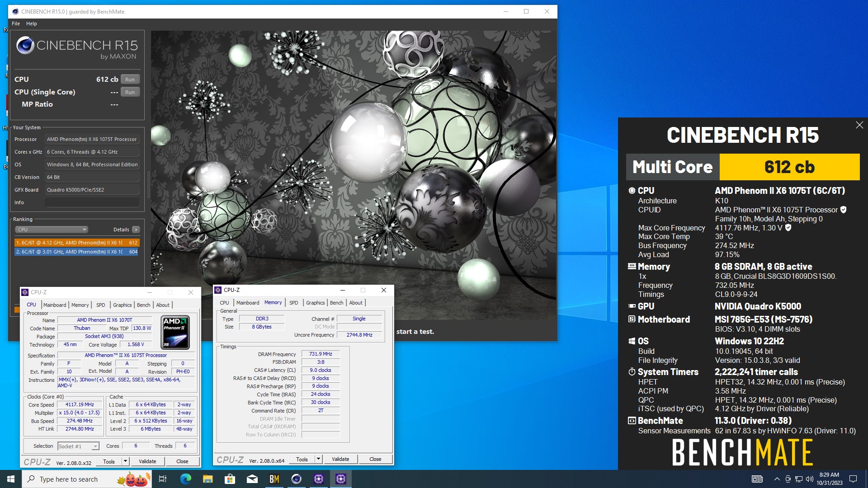Open the Mail app from the taskbar

pos(252,479)
